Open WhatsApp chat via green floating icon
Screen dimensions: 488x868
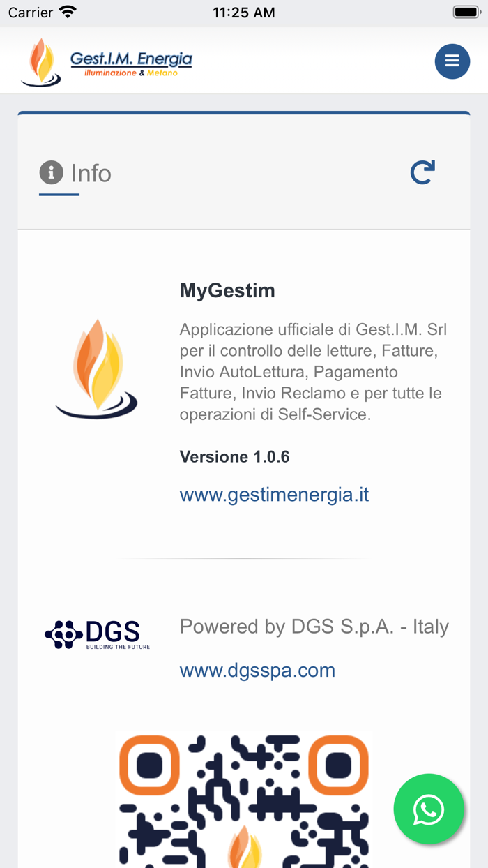pyautogui.click(x=429, y=809)
